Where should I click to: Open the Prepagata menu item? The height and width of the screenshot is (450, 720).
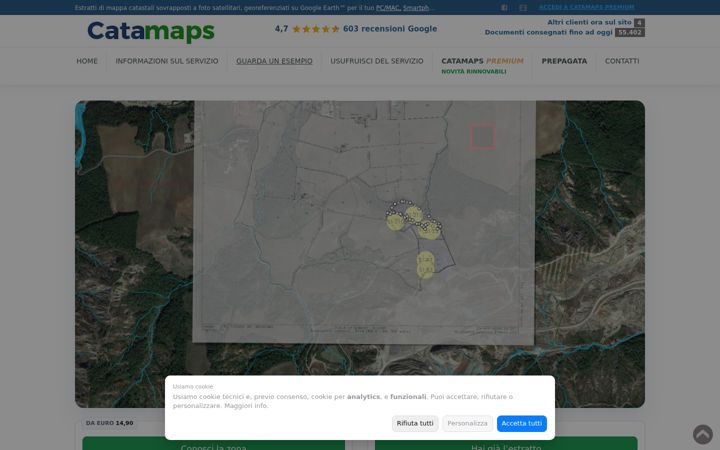(564, 61)
